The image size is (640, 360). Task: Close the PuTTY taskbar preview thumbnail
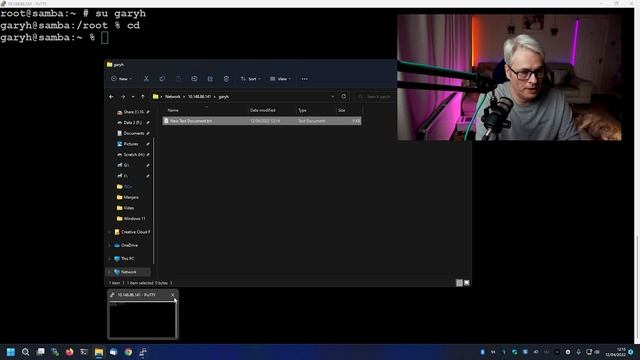coord(173,295)
